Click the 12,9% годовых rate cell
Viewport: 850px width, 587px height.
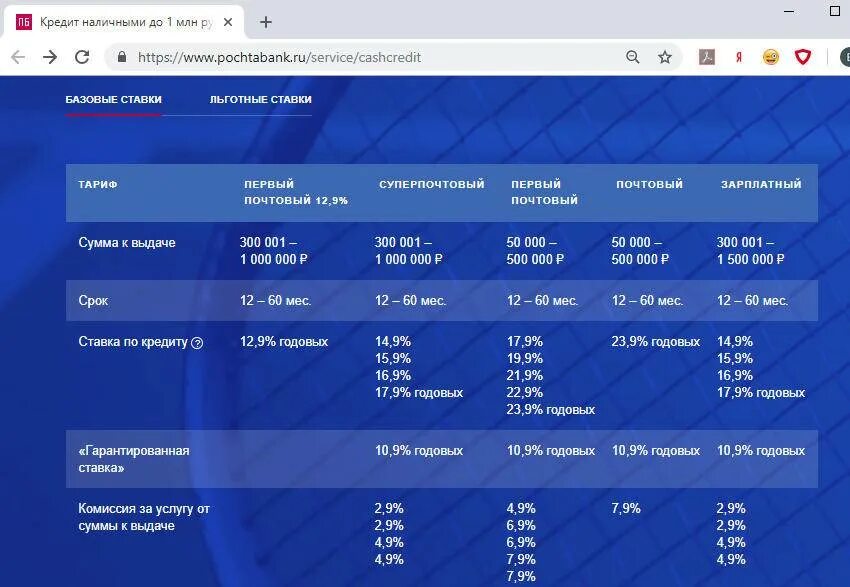pyautogui.click(x=284, y=342)
